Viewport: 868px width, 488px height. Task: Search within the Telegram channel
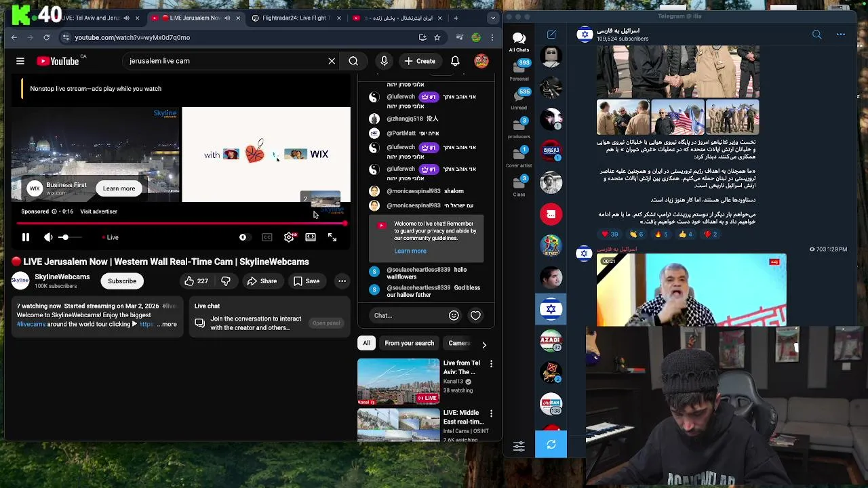tap(816, 35)
